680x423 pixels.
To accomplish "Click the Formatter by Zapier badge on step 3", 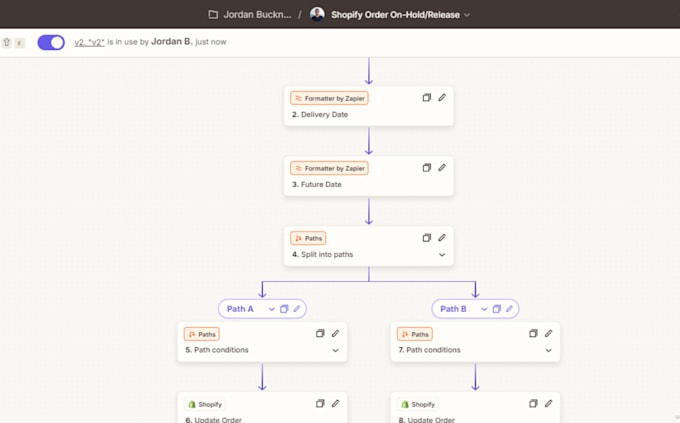I will pos(330,168).
